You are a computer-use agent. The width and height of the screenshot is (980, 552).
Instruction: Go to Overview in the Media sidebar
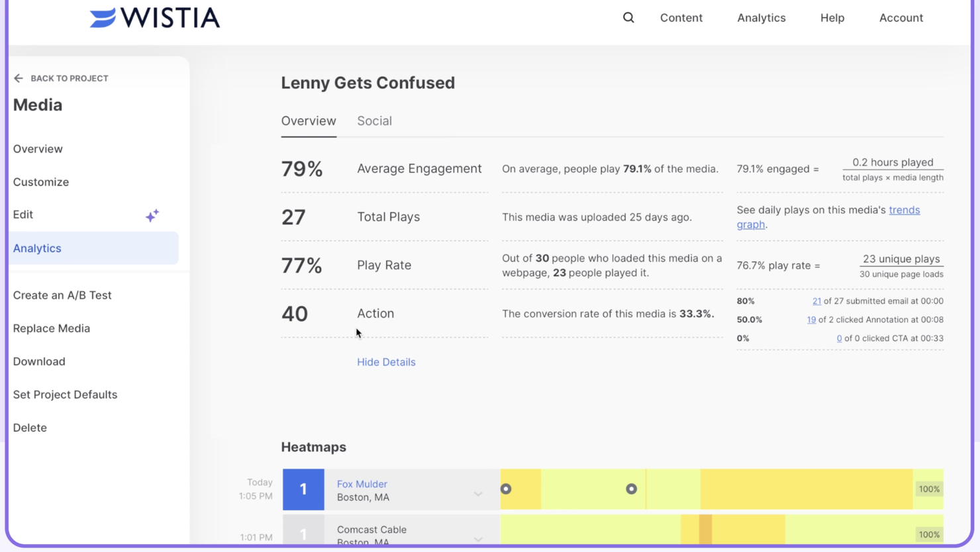(38, 149)
